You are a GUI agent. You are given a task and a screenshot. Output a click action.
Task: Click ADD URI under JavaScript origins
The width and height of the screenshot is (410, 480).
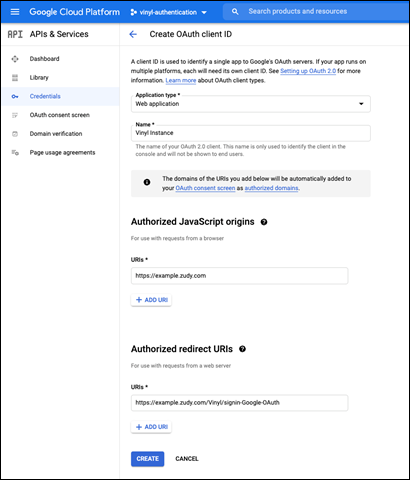pyautogui.click(x=151, y=300)
